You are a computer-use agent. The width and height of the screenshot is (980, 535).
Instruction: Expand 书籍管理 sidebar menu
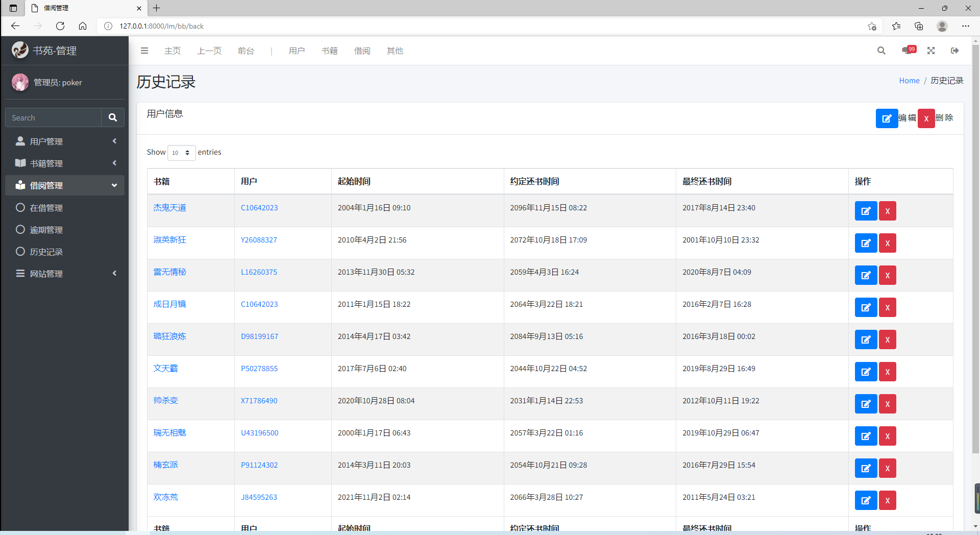[x=65, y=163]
